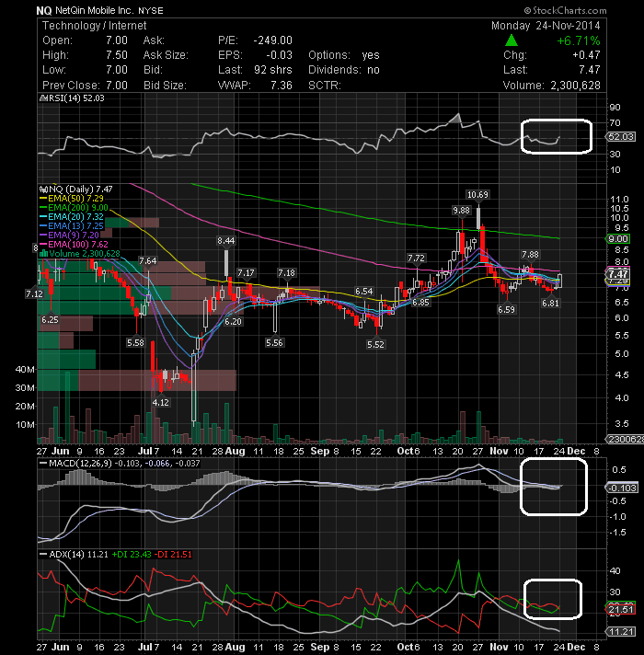Image resolution: width=644 pixels, height=655 pixels.
Task: Click the Ask Size label
Action: coord(166,55)
